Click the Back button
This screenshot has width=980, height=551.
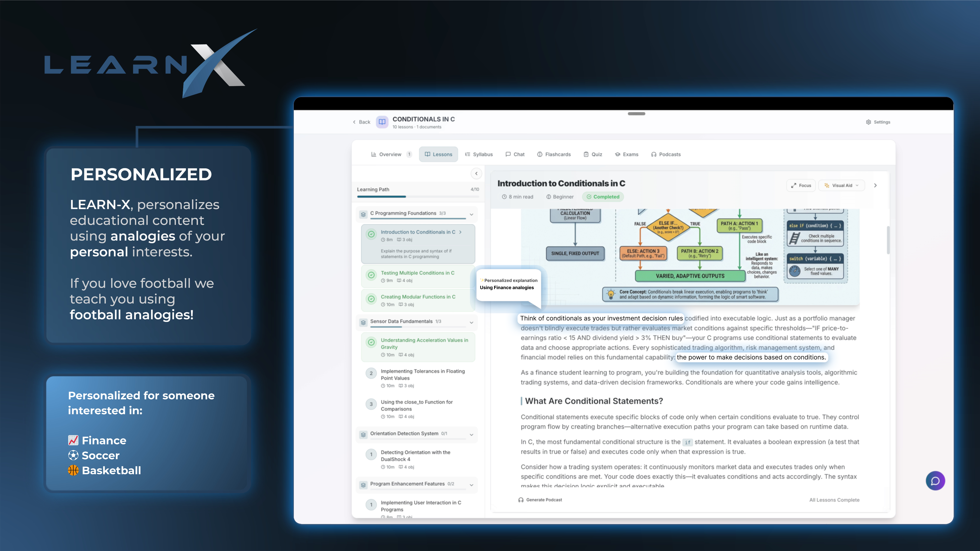[360, 122]
